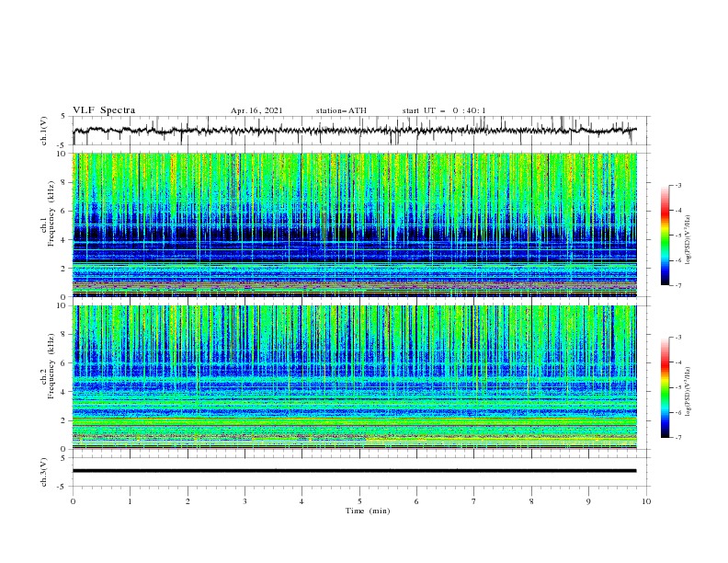Click inside the ch.1 spectrogram plot
Screen dimensions: 728x563
pos(355,224)
